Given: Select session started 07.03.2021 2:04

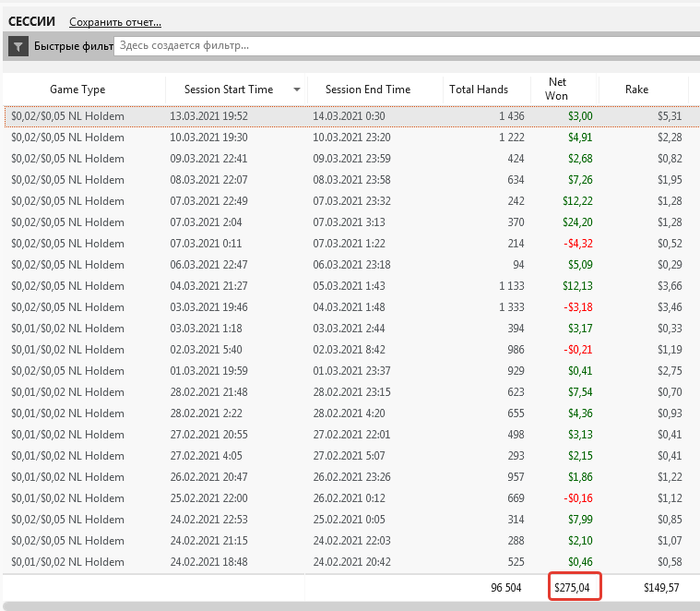Looking at the screenshot, I should [352, 222].
